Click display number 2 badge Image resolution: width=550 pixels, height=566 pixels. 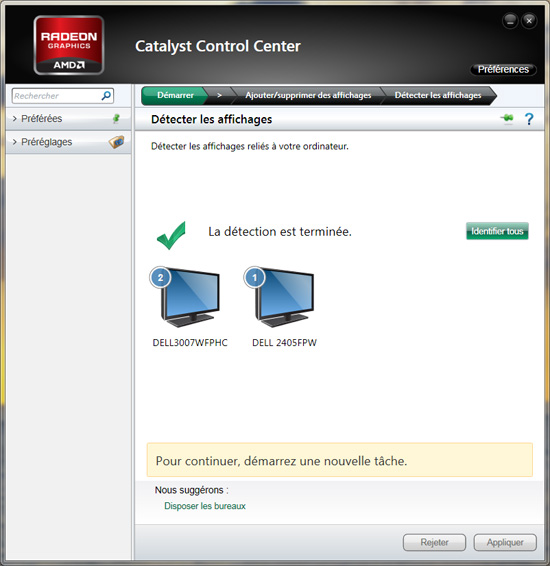pos(160,278)
